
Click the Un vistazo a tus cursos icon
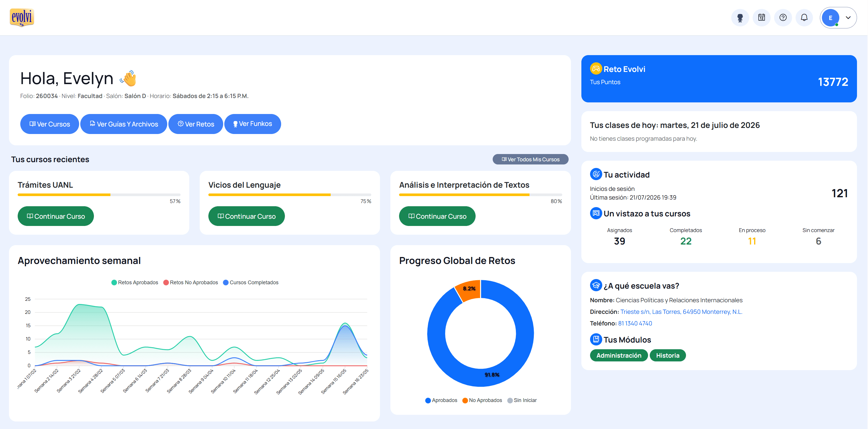pos(596,213)
